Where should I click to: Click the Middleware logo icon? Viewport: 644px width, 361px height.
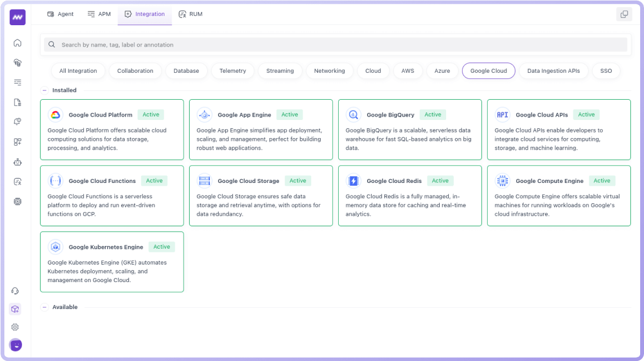click(x=17, y=17)
